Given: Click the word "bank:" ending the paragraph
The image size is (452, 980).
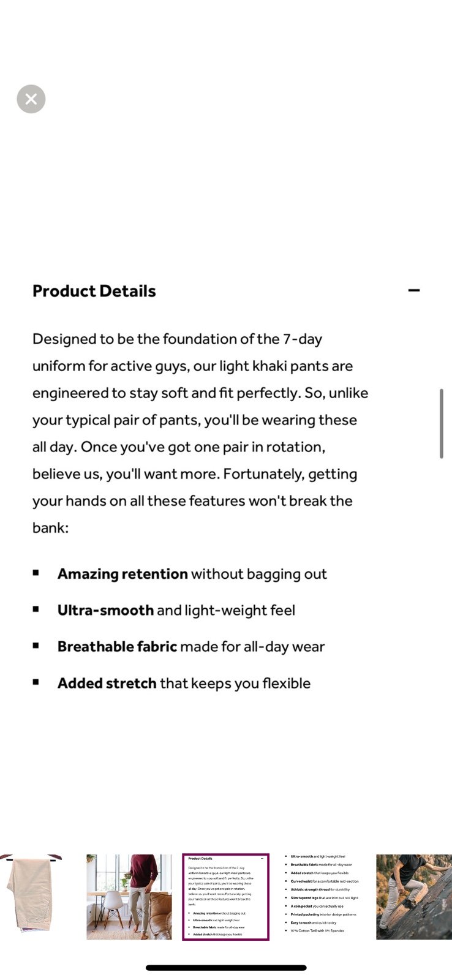Looking at the screenshot, I should pos(50,527).
